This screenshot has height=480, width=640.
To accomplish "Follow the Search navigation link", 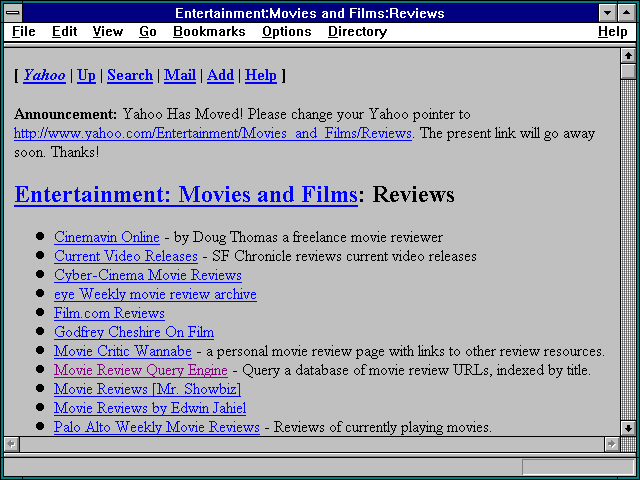I will click(130, 75).
